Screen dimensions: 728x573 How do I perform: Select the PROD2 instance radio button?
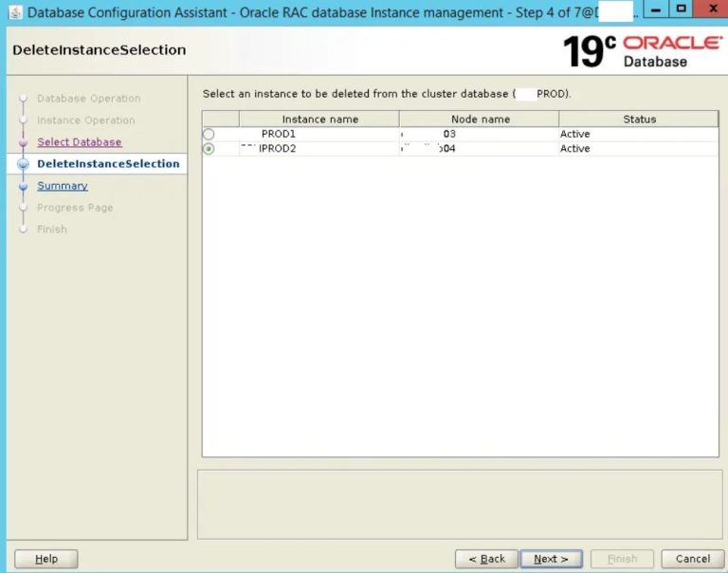tap(209, 149)
